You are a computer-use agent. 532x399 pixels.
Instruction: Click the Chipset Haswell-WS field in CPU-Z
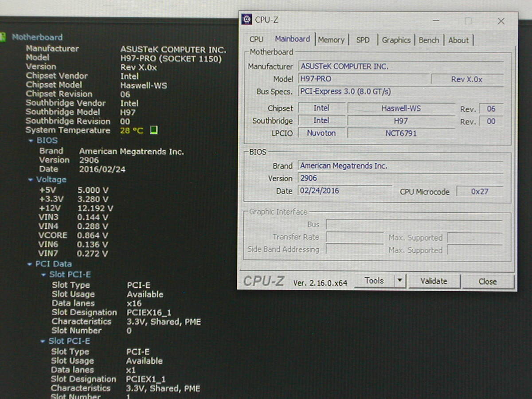tap(401, 108)
